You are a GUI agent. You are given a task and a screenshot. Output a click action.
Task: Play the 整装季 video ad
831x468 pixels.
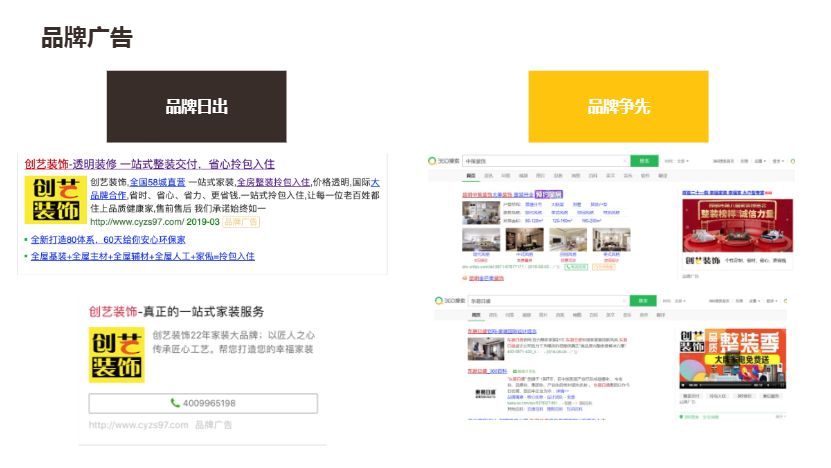point(684,385)
